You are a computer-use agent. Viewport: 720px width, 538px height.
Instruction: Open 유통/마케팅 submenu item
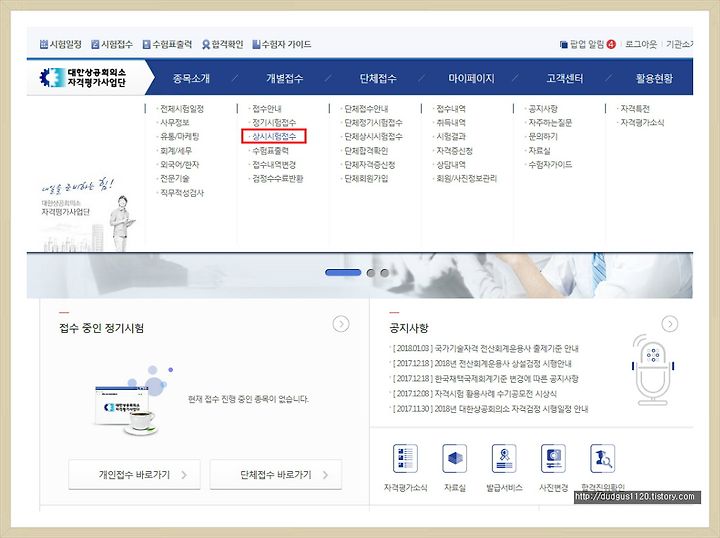[180, 137]
